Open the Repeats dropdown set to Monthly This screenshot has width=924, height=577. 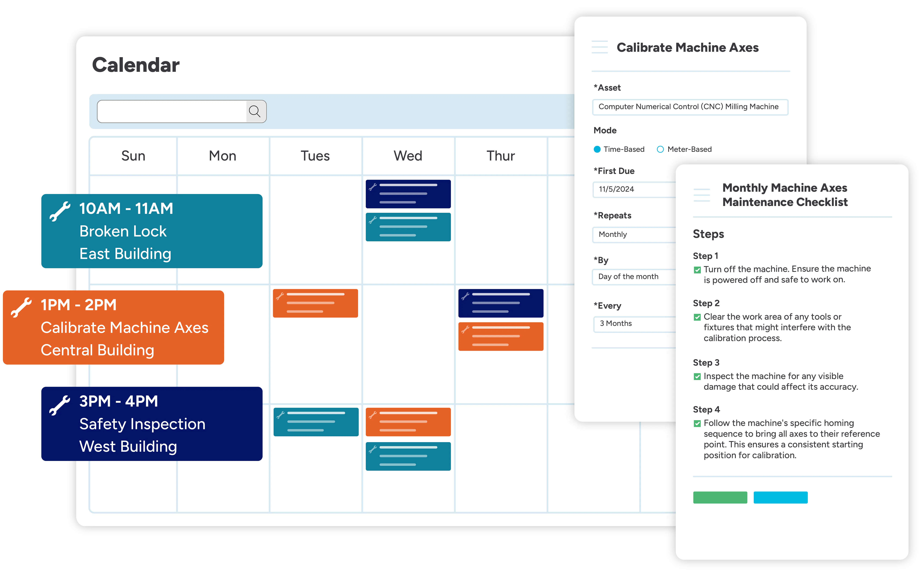(x=634, y=234)
